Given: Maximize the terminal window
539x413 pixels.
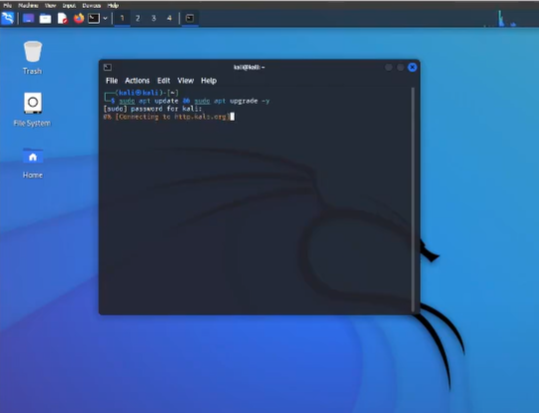Looking at the screenshot, I should [x=400, y=67].
